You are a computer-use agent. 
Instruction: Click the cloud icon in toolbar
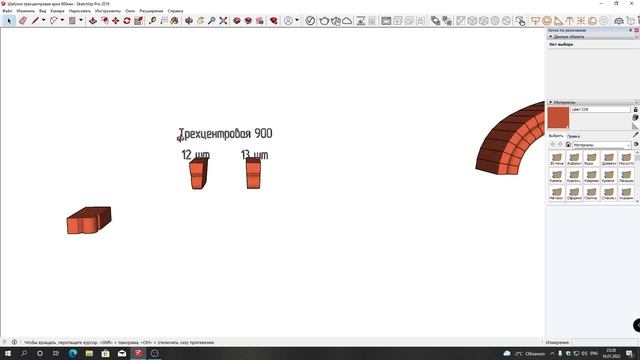(347, 20)
